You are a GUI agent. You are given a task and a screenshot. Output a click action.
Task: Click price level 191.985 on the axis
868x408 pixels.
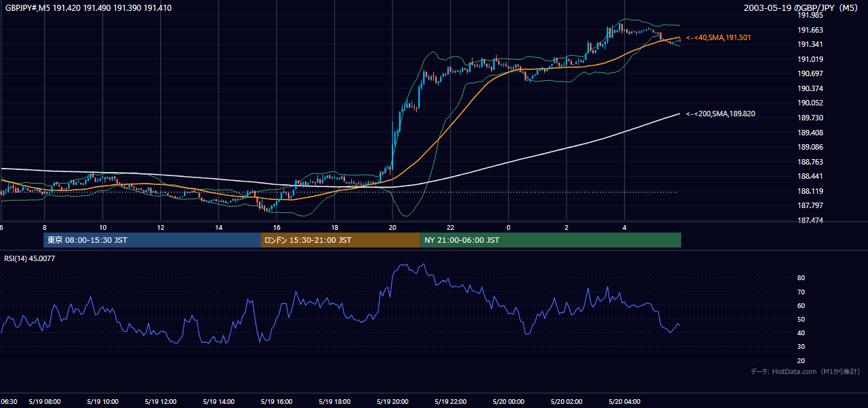(x=810, y=15)
